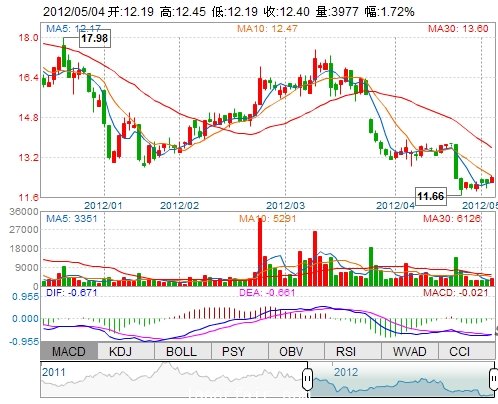Click the MA10: 12.47 price legend

pos(267,28)
